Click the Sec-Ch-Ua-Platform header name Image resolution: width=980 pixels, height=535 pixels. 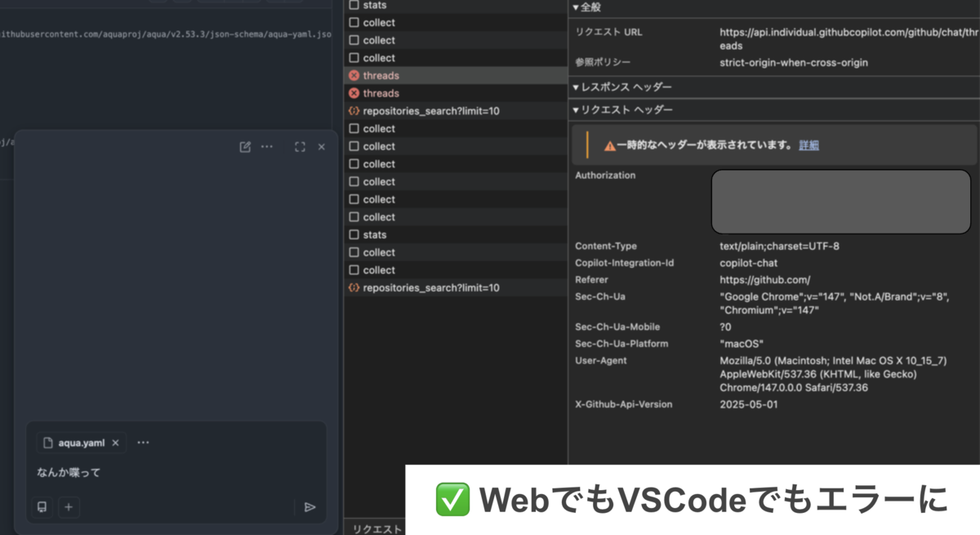pos(621,344)
